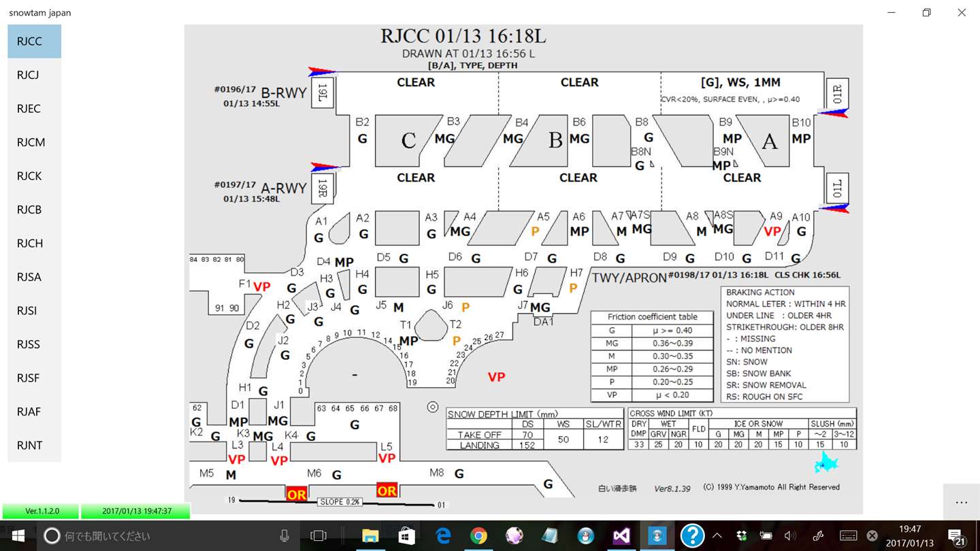This screenshot has height=551, width=980.
Task: Switch to RJCK airport
Action: tap(34, 176)
